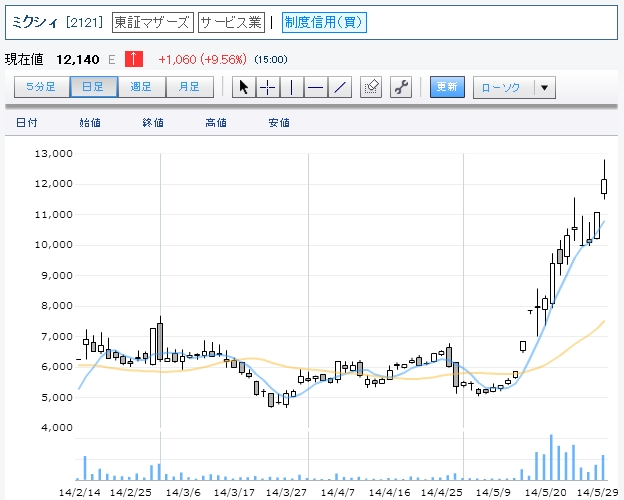Open chart settings wrench icon

click(402, 87)
